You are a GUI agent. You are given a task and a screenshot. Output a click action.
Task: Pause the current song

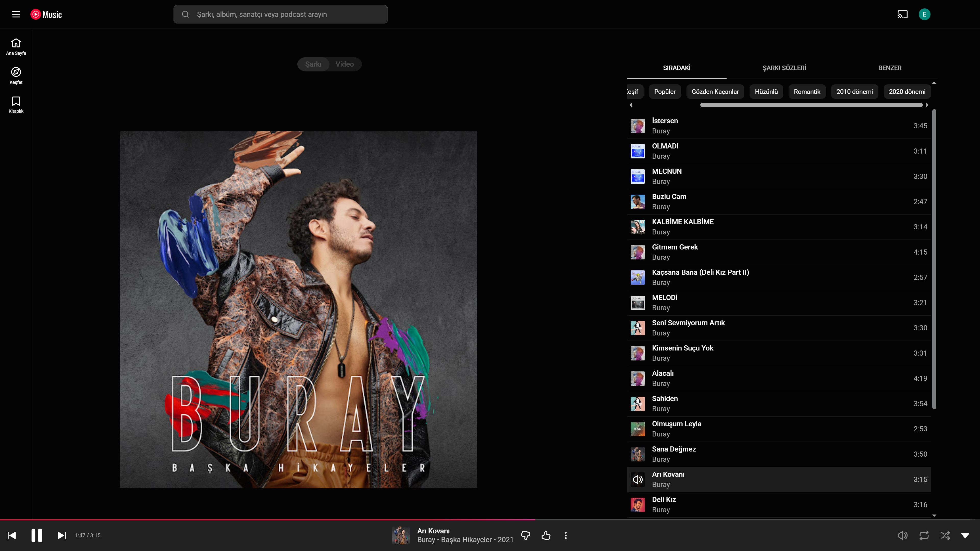point(36,535)
